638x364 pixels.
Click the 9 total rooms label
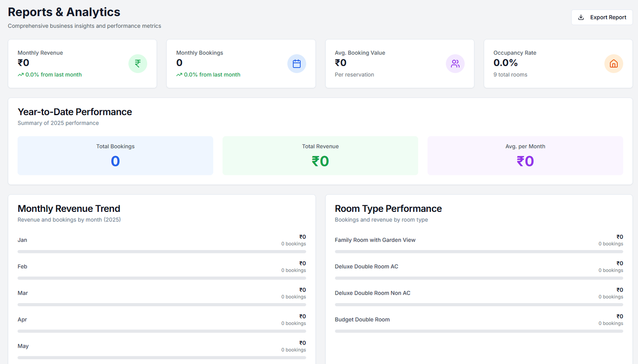510,74
